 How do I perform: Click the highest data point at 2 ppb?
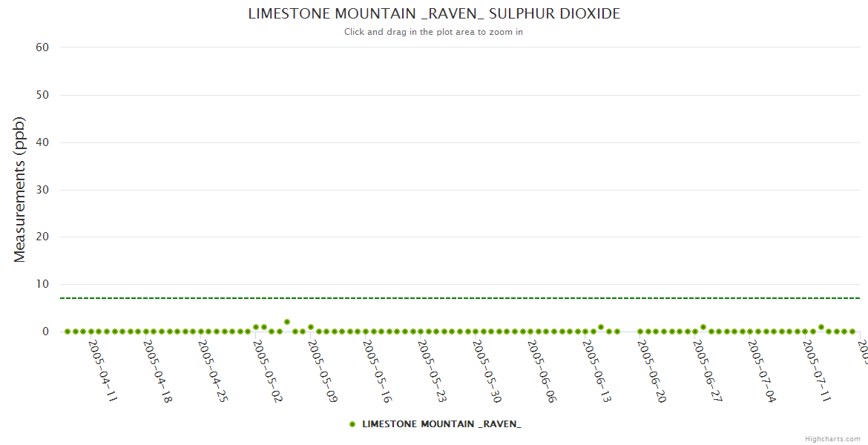(287, 323)
